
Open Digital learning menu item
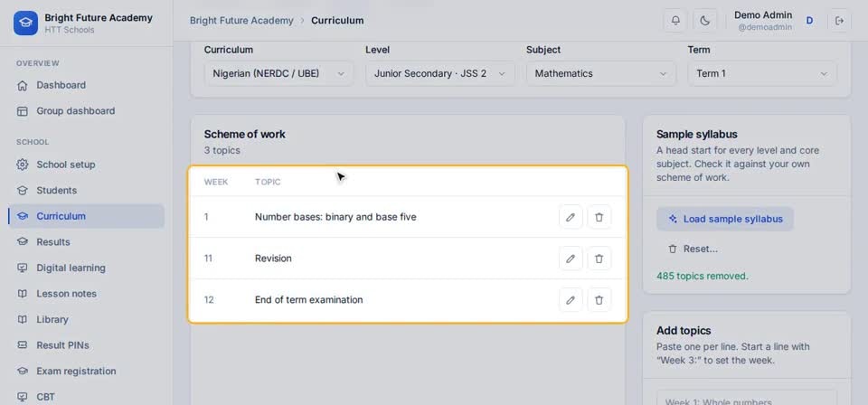point(87,268)
